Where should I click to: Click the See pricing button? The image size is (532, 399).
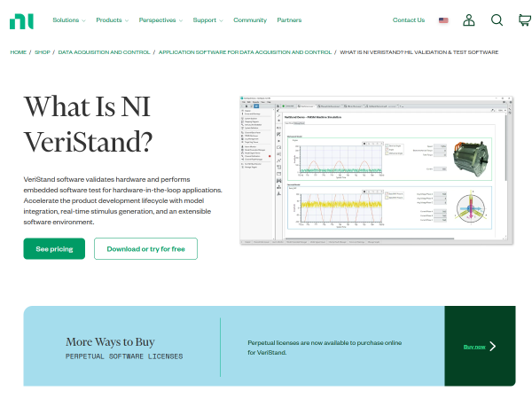pos(54,248)
